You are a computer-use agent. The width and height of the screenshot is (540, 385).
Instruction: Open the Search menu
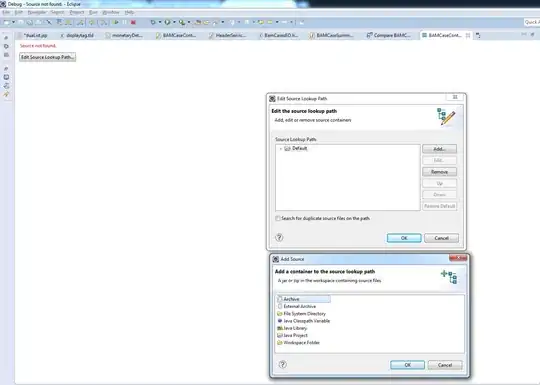pyautogui.click(x=58, y=12)
